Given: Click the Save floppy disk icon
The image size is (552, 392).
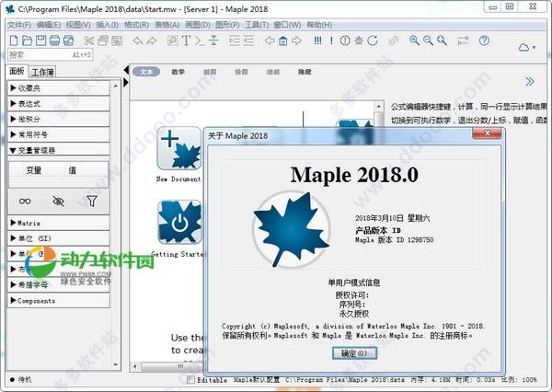Looking at the screenshot, I should (40, 40).
